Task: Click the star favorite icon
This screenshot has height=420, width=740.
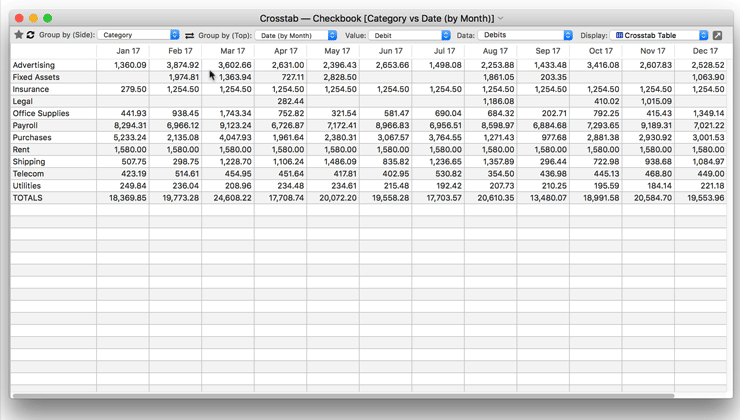Action: [18, 35]
